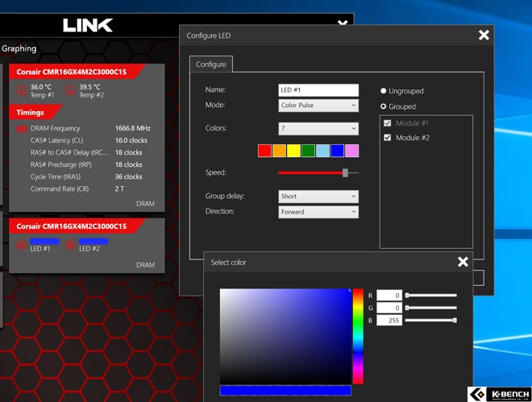This screenshot has width=532, height=402.
Task: Pick the yellow color swatch
Action: coord(294,151)
